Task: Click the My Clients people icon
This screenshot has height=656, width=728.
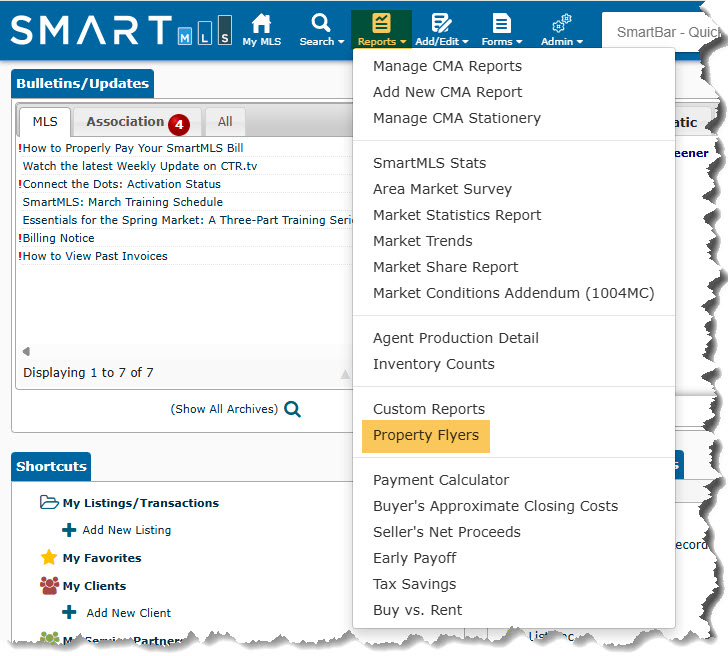Action: tap(49, 585)
